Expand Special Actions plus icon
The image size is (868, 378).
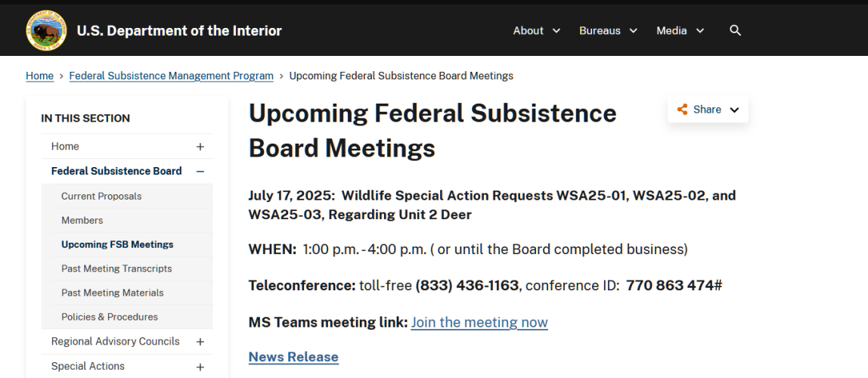click(x=200, y=367)
